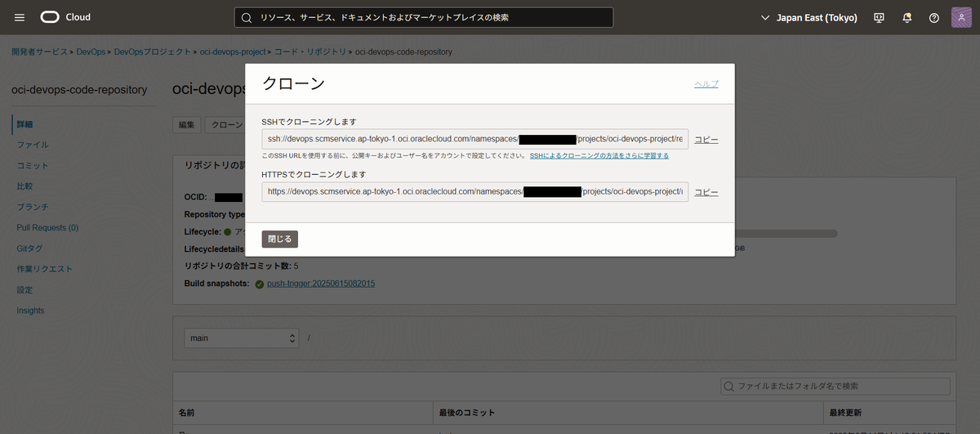
Task: Open ブランチ in the sidebar
Action: 33,207
